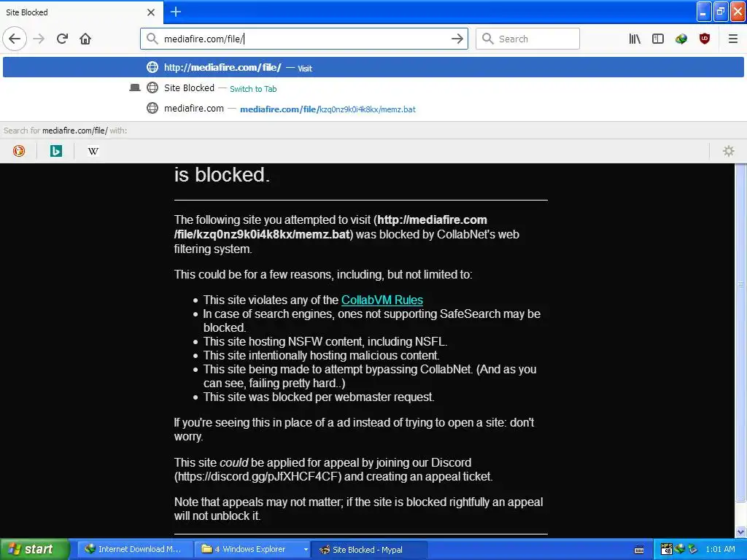The width and height of the screenshot is (747, 560).
Task: Click the globe icon beside mediafire.com suggestion
Action: (x=152, y=108)
